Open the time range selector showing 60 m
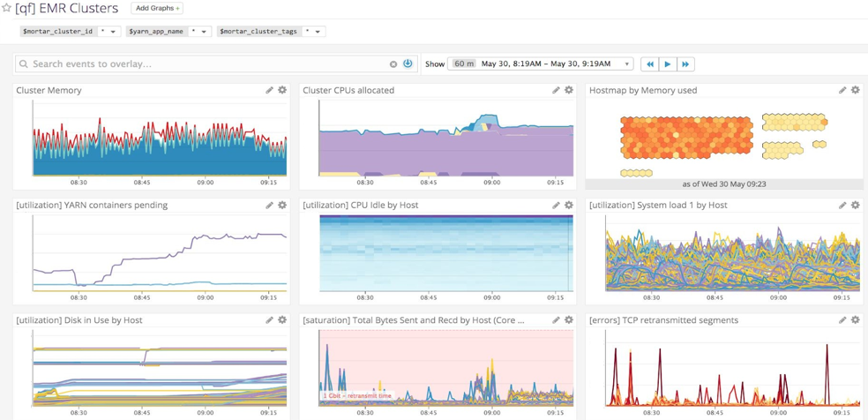This screenshot has width=868, height=420. 541,64
